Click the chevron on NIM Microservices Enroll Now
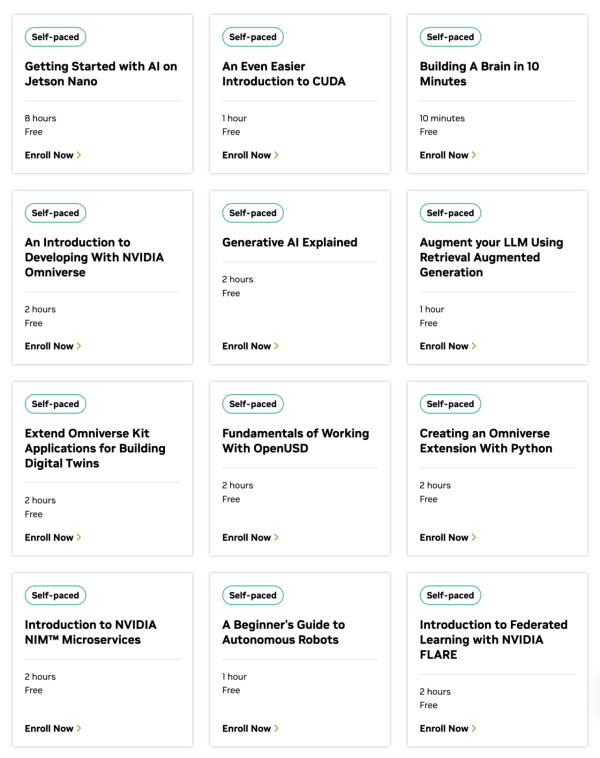The height and width of the screenshot is (758, 600). [79, 728]
